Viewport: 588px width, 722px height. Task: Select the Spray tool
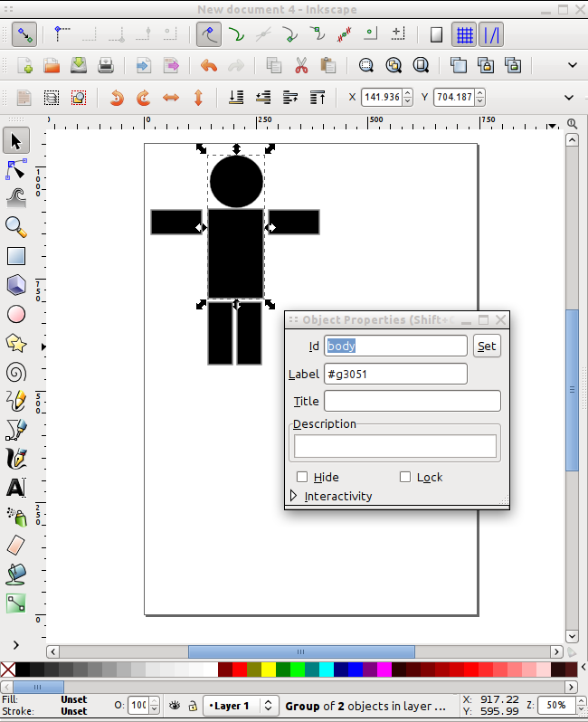(x=16, y=517)
